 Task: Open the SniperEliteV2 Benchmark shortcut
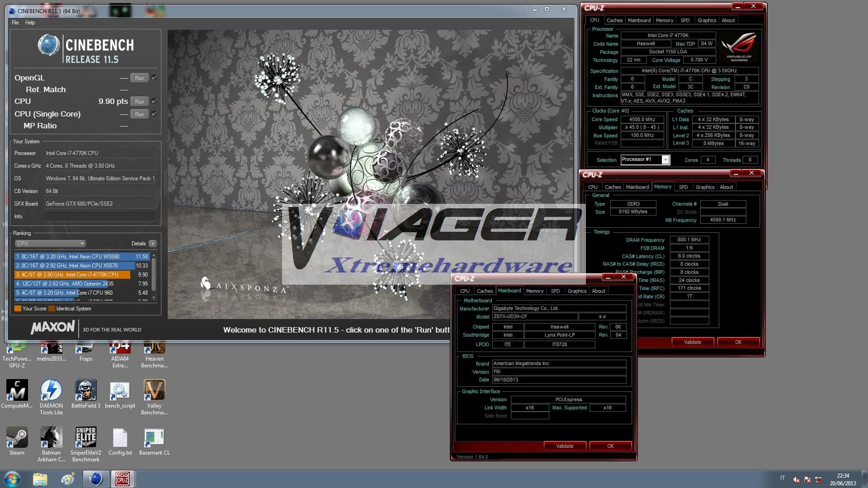85,437
